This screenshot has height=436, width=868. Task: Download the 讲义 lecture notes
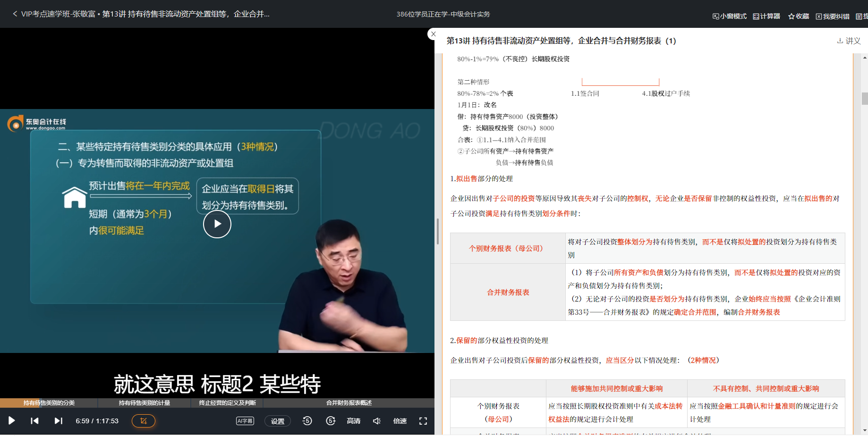tap(849, 41)
